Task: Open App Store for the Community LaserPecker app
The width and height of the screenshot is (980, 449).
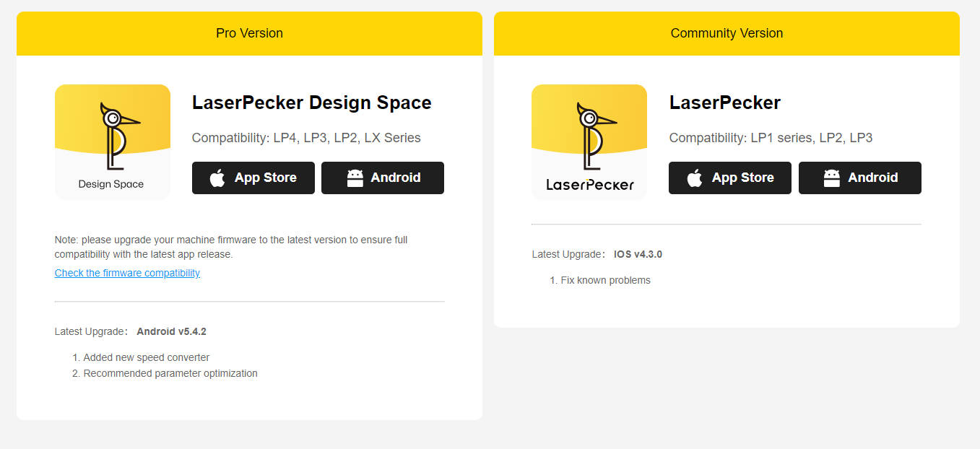Action: [730, 178]
